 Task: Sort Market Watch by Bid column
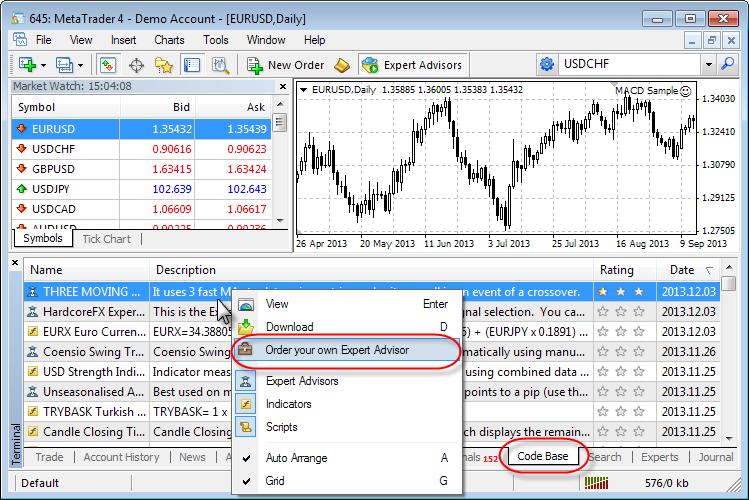click(x=158, y=107)
